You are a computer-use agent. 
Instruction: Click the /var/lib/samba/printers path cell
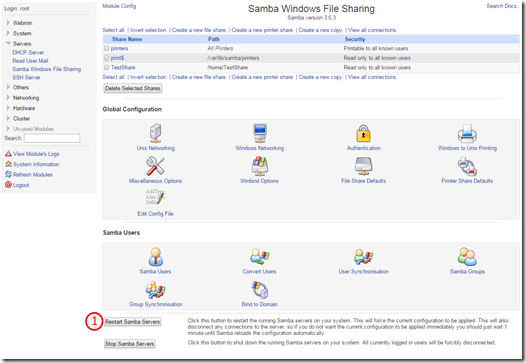click(233, 58)
